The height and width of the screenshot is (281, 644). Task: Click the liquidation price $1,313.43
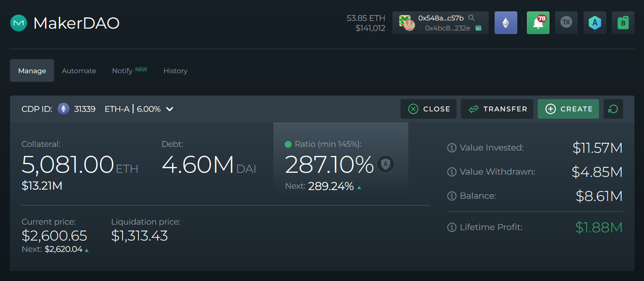(139, 236)
